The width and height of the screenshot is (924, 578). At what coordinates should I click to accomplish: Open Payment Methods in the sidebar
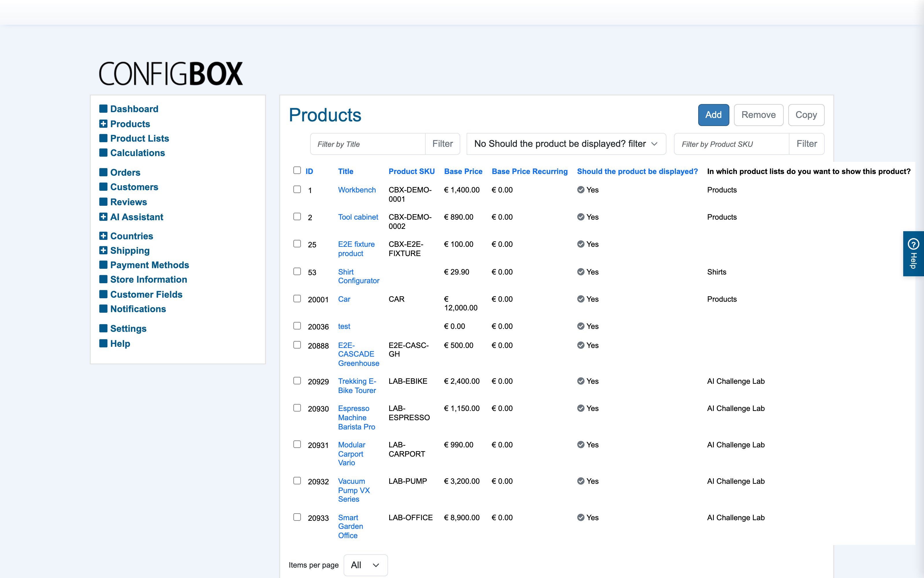(149, 265)
